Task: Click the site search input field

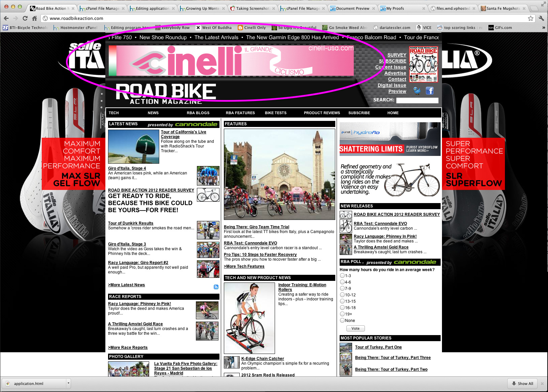Action: coord(417,100)
